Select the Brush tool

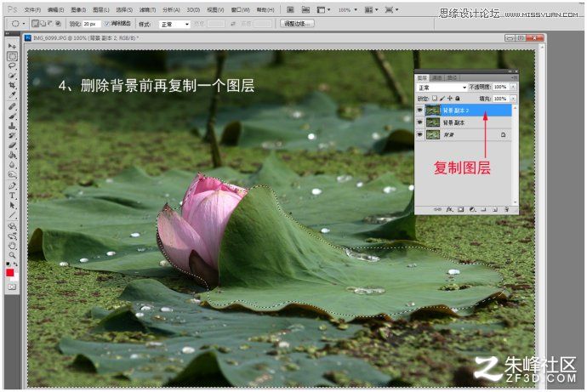(12, 116)
